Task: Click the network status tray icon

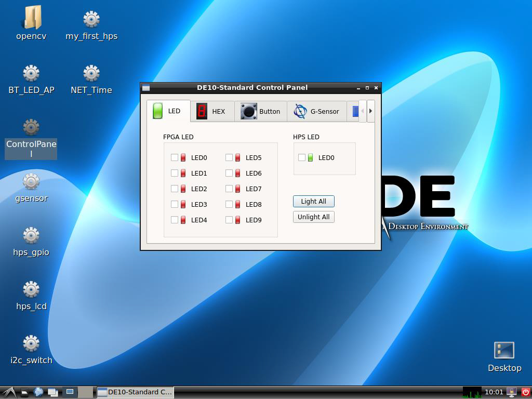Action: coord(512,393)
